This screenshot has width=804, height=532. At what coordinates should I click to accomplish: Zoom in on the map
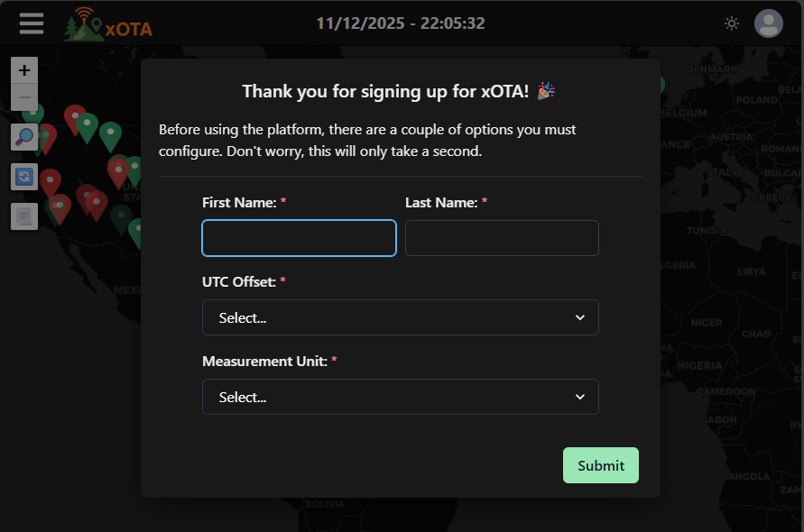click(x=23, y=69)
